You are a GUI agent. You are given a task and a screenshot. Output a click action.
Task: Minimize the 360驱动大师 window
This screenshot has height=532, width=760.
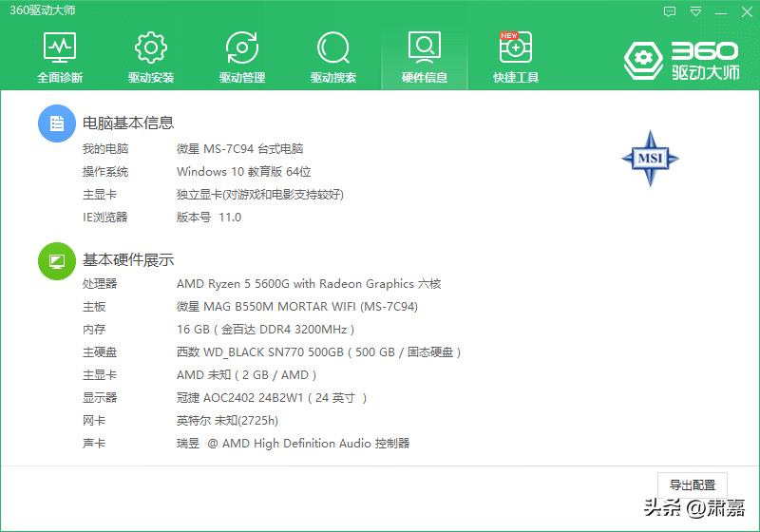pos(721,11)
